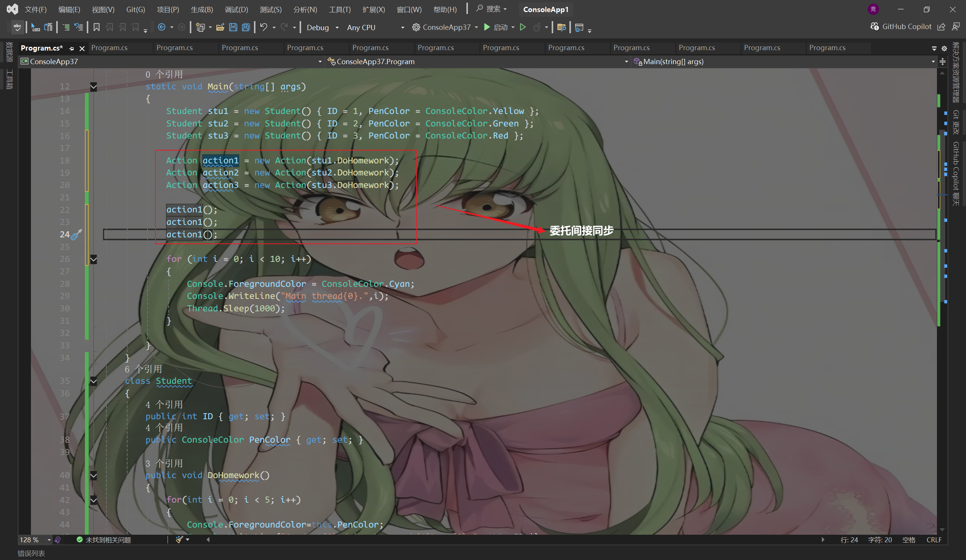The width and height of the screenshot is (966, 560).
Task: Click the screwdriver quick actions icon on line 24
Action: coord(76,235)
